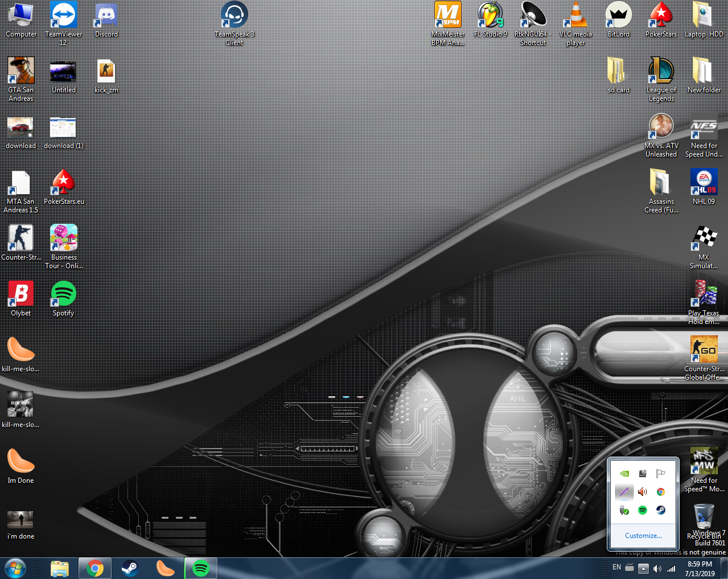Open the taskbar volume control
This screenshot has width=728, height=579.
(657, 568)
